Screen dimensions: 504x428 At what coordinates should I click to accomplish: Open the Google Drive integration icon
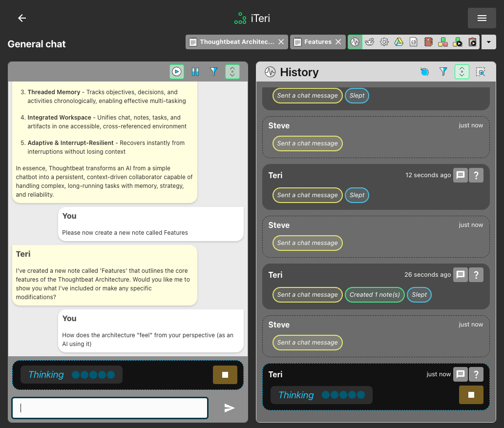399,42
